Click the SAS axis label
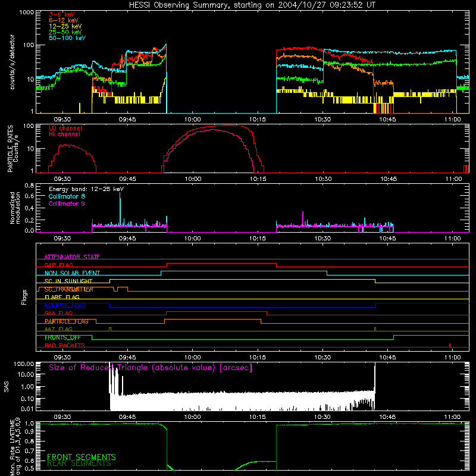The height and width of the screenshot is (476, 476). [6, 387]
